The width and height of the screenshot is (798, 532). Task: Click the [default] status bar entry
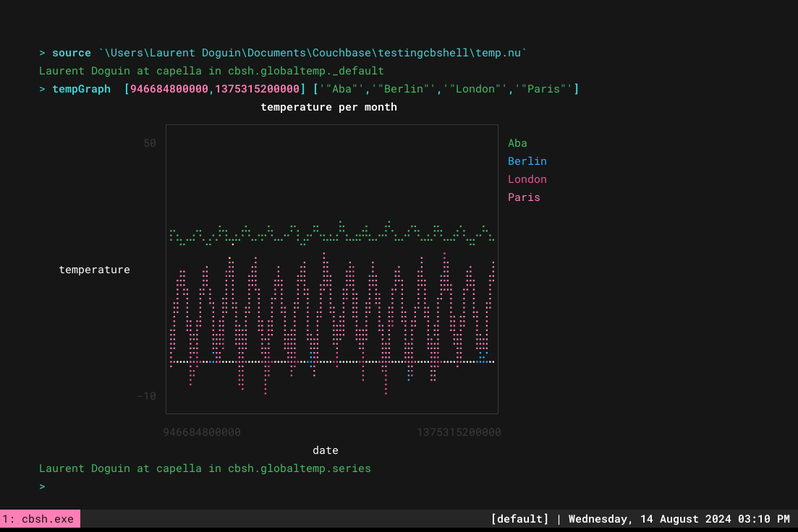pos(519,519)
